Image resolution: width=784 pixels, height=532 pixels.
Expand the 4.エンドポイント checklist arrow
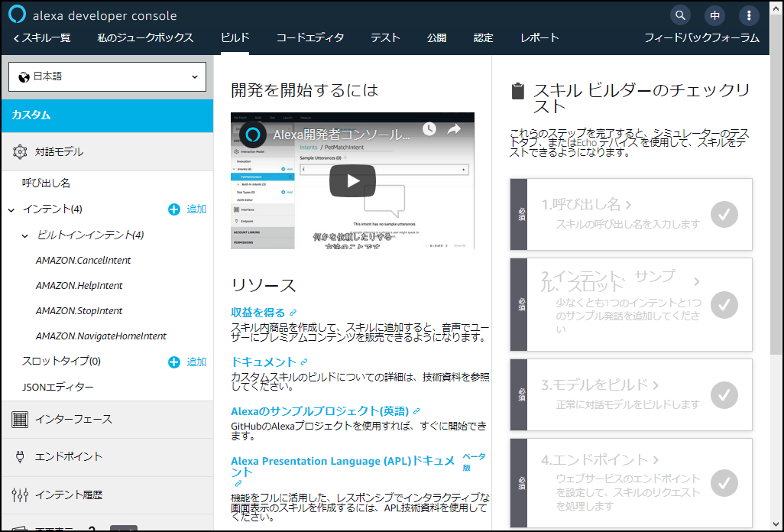pos(656,459)
